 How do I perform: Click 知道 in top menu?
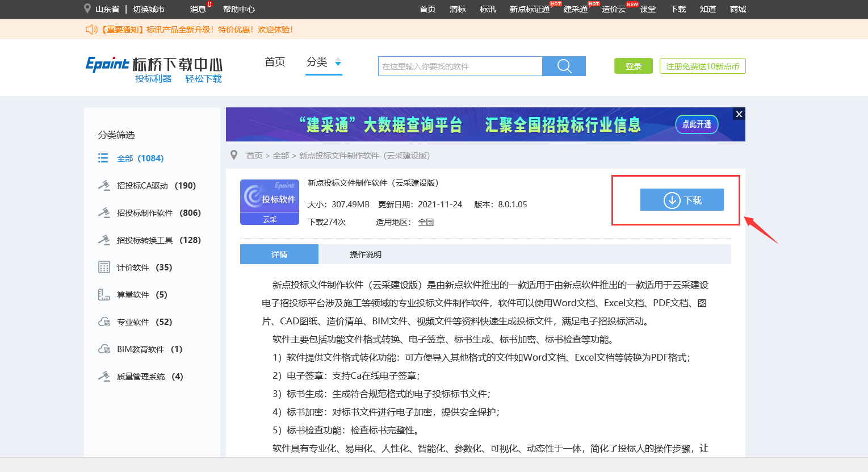click(x=708, y=9)
